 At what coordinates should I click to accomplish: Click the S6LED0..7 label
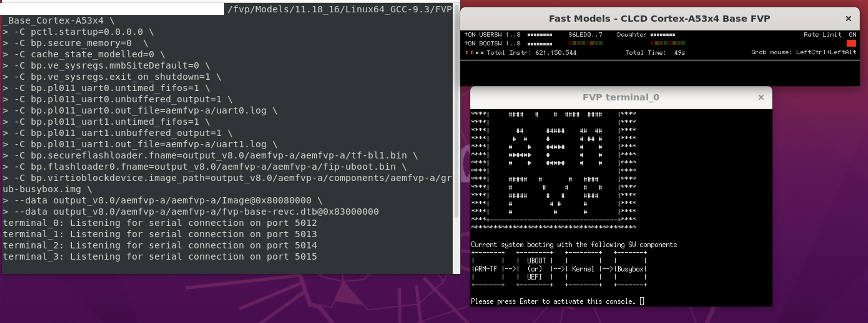pyautogui.click(x=585, y=35)
